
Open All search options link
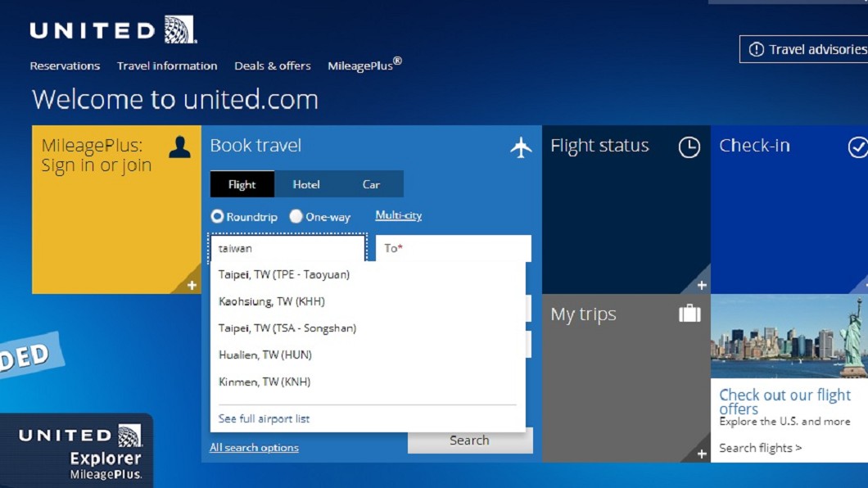pos(254,448)
